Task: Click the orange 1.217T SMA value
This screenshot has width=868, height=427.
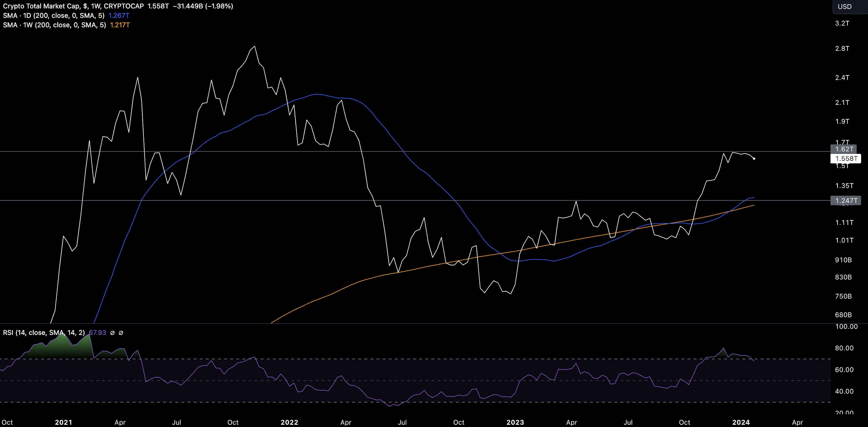Action: coord(120,25)
